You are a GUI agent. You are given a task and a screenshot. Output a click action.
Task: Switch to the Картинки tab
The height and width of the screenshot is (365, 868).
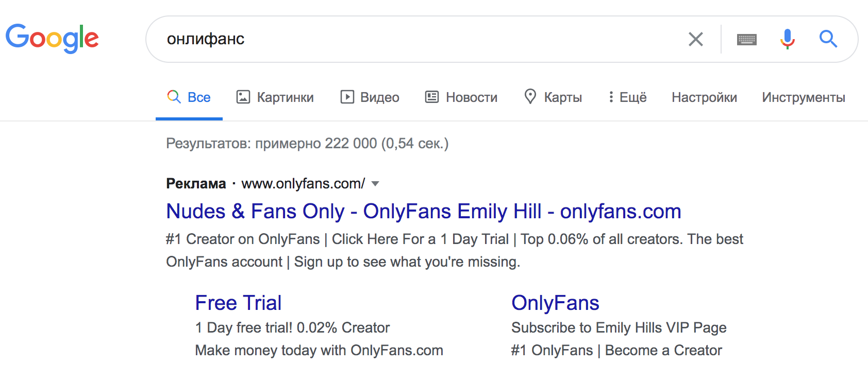click(275, 97)
